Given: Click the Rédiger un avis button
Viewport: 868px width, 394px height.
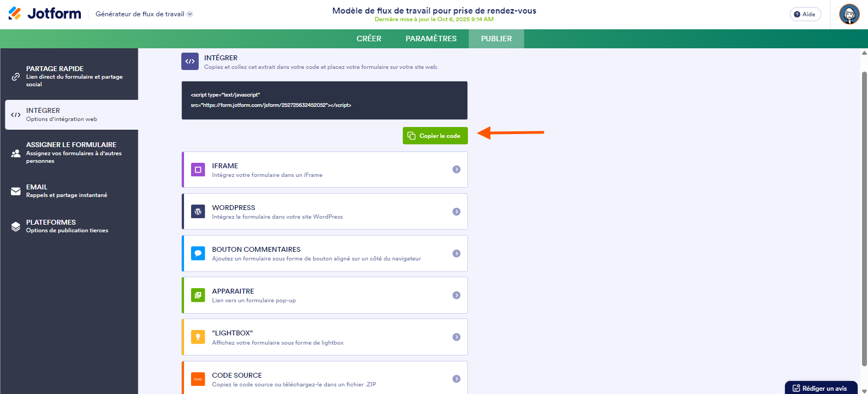Looking at the screenshot, I should click(x=821, y=388).
